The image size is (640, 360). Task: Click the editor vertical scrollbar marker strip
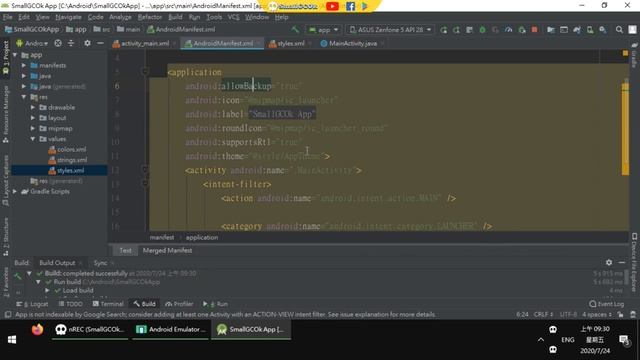pos(625,129)
